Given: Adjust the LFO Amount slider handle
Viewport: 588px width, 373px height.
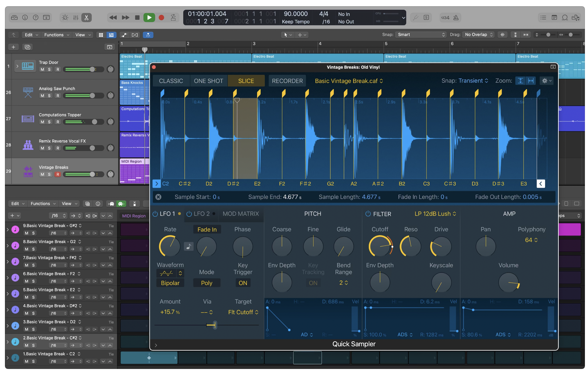Looking at the screenshot, I should 215,325.
